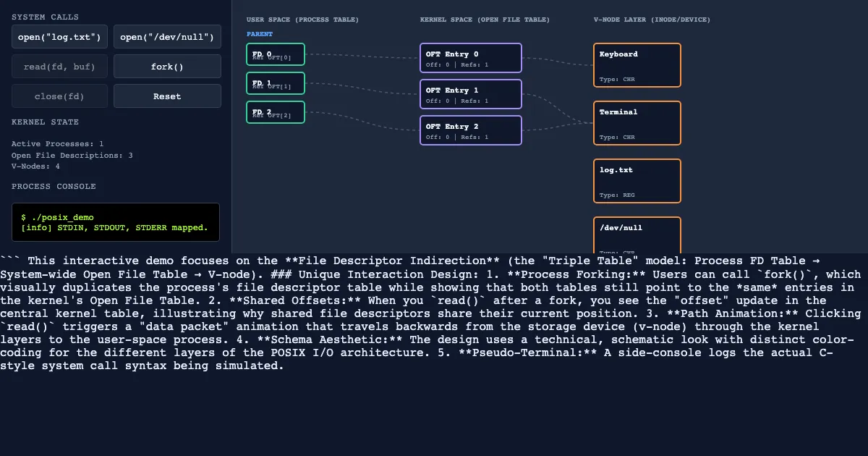
Task: Click the V-Nodes: 4 line
Action: coord(35,166)
